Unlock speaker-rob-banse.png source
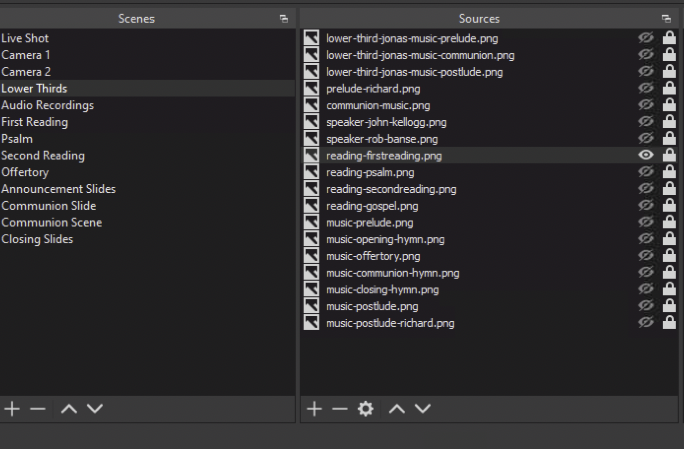The image size is (684, 449). (x=669, y=138)
